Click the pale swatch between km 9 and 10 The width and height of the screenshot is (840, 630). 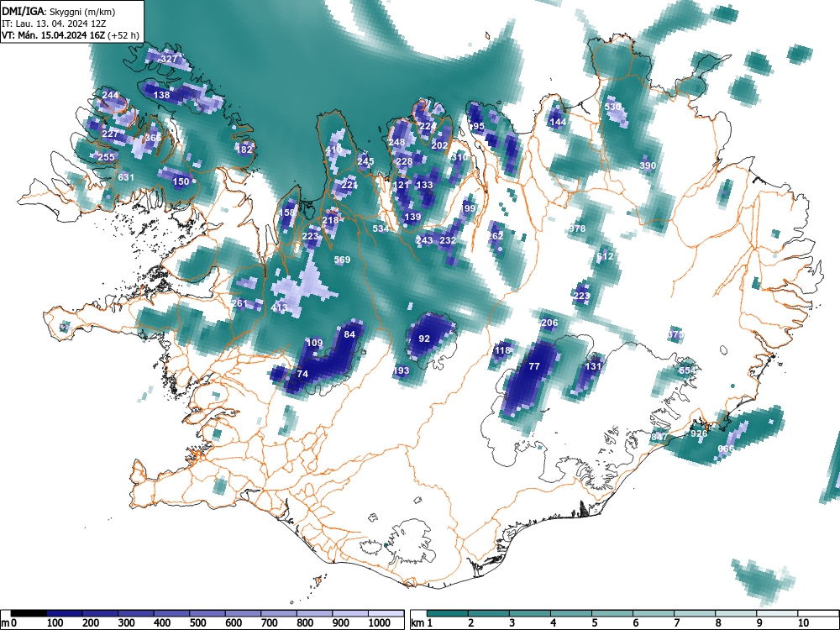776,613
